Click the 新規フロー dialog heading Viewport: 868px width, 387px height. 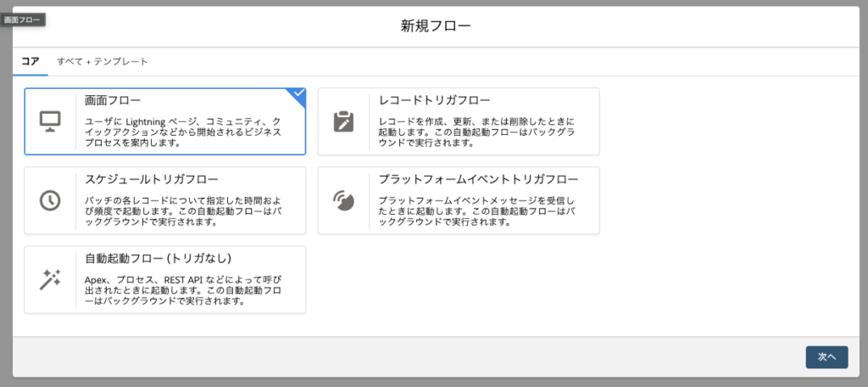pyautogui.click(x=436, y=25)
